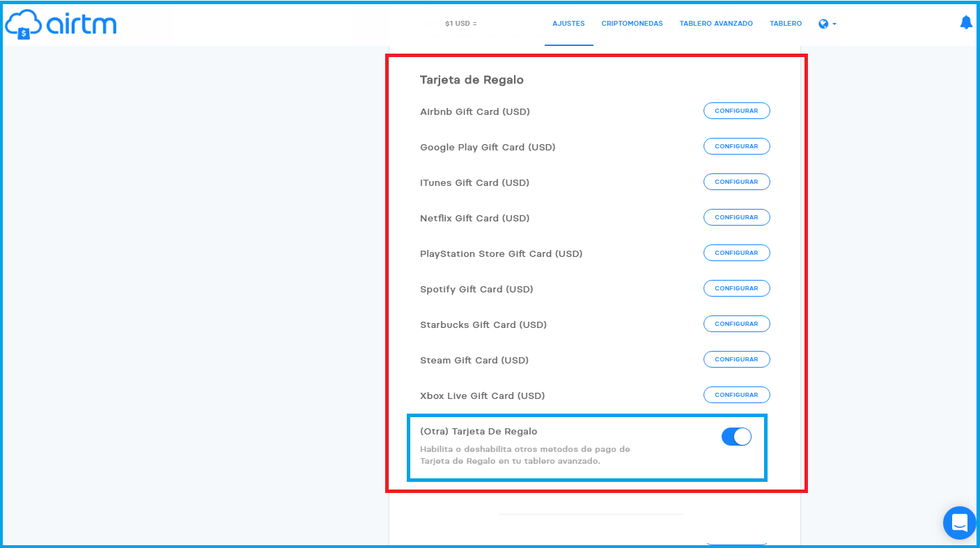Viewport: 980px width, 548px height.
Task: Select the Google Play Gift Card (USD) label
Action: tap(488, 147)
